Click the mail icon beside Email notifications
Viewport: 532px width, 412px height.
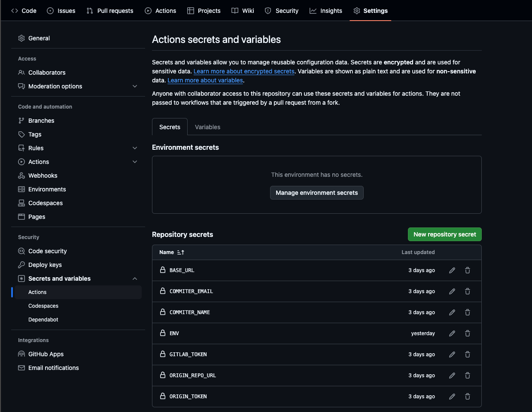tap(21, 368)
